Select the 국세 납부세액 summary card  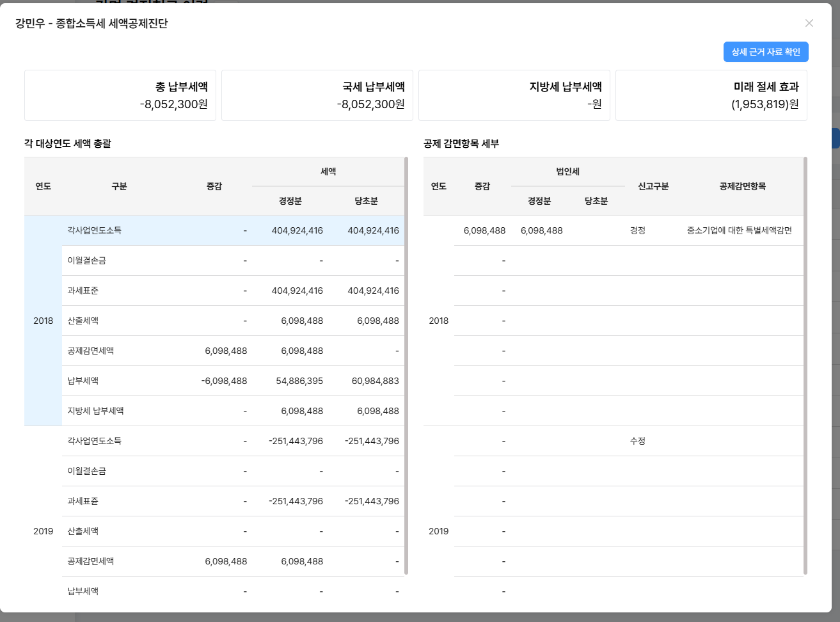coord(317,95)
